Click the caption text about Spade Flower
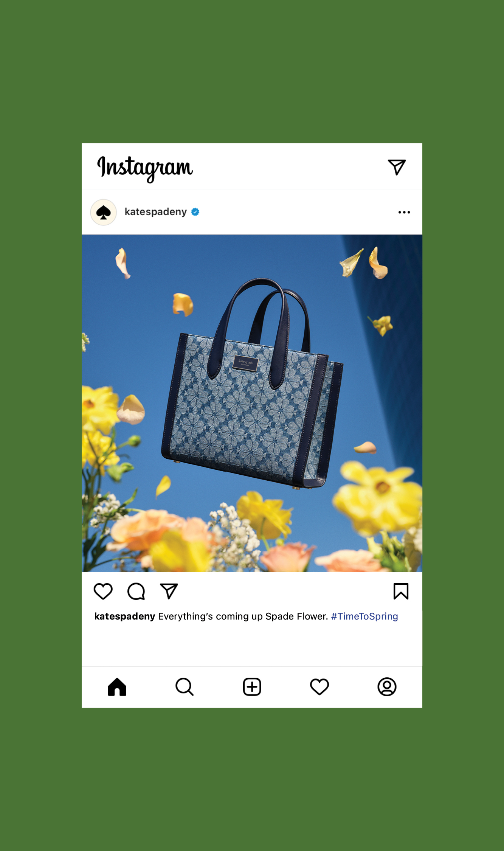The width and height of the screenshot is (504, 851). [243, 616]
